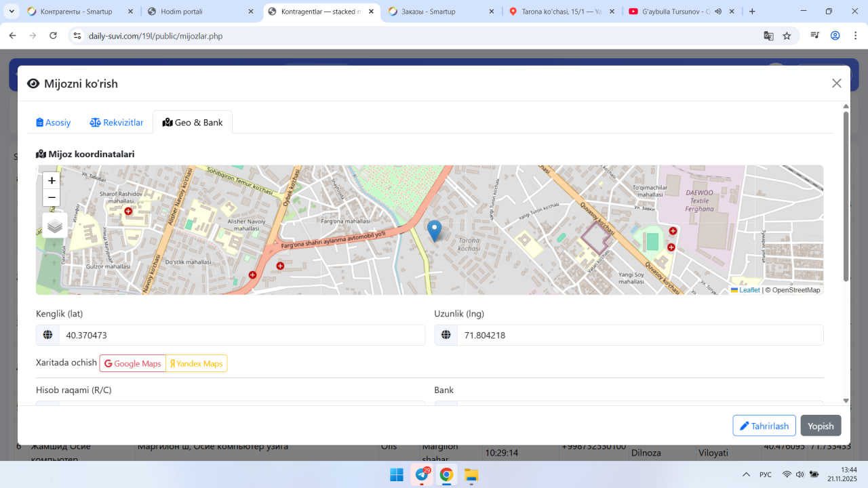Switch to the Rekvizitlar tab
Image resolution: width=868 pixels, height=488 pixels.
[x=117, y=123]
